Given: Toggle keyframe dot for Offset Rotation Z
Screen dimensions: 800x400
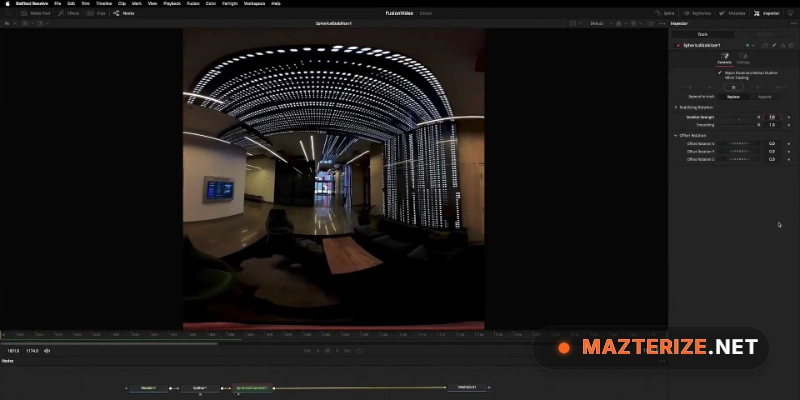Looking at the screenshot, I should point(789,159).
